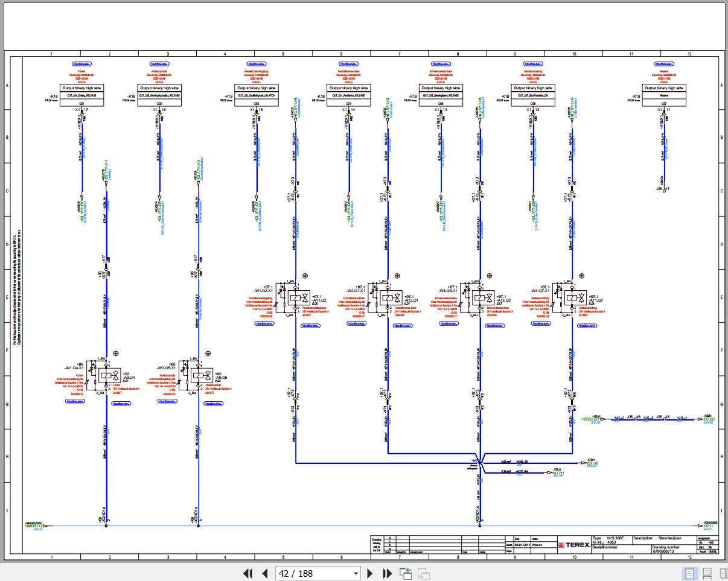Open the page number dropdown arrow

(x=356, y=573)
